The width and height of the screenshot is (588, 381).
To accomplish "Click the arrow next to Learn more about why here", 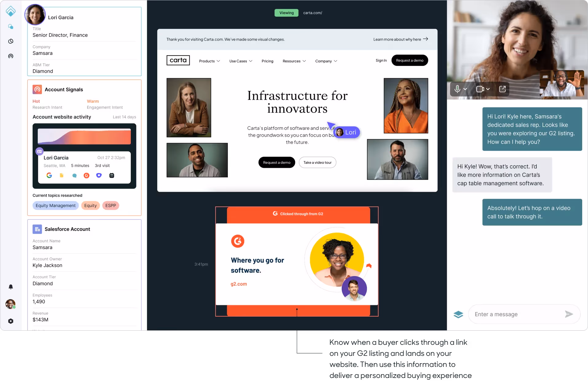I will (x=426, y=39).
